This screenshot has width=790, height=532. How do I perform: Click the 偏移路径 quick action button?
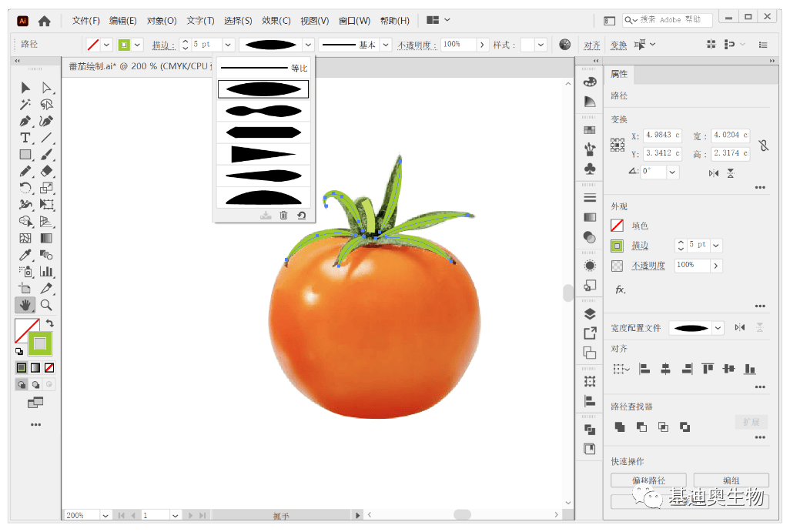[x=648, y=480]
